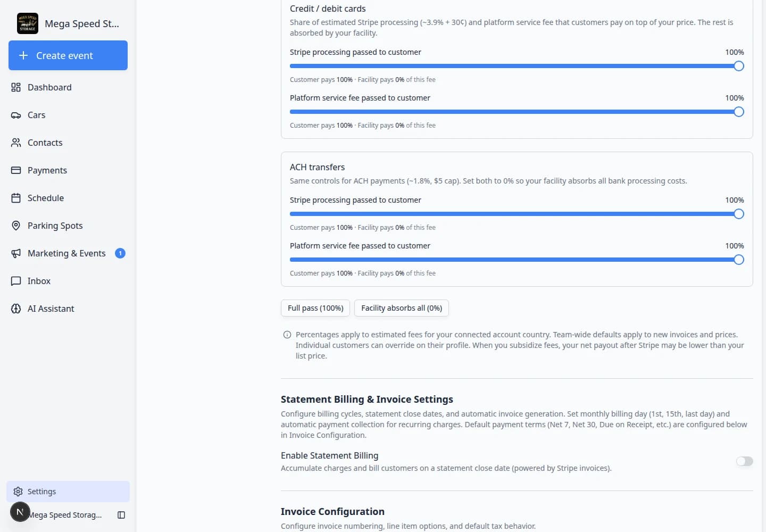
Task: Apply Facility absorbs all (0%) preset
Action: [402, 308]
